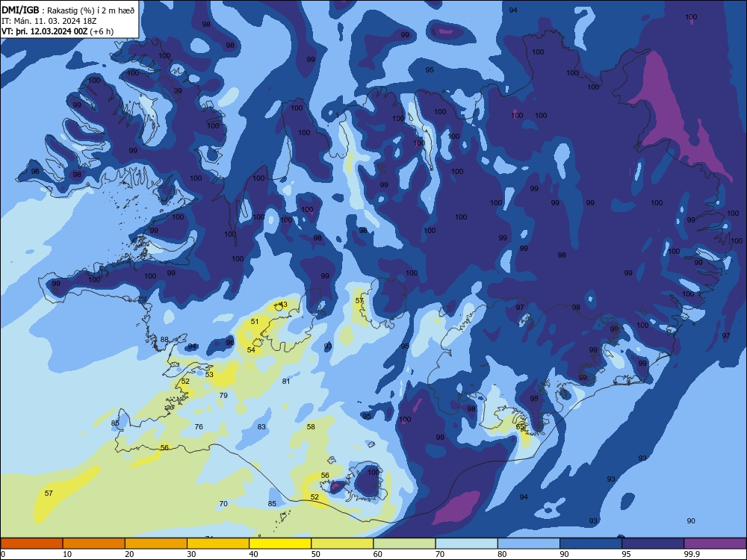This screenshot has height=560, width=747.
Task: Click the light blue 70–80 legend swatch
Action: 466,544
